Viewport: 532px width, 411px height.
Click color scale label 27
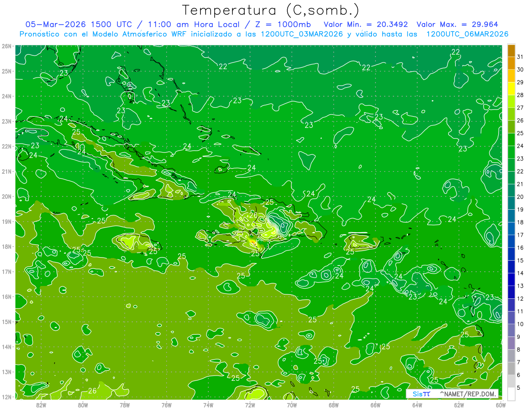tap(520, 108)
